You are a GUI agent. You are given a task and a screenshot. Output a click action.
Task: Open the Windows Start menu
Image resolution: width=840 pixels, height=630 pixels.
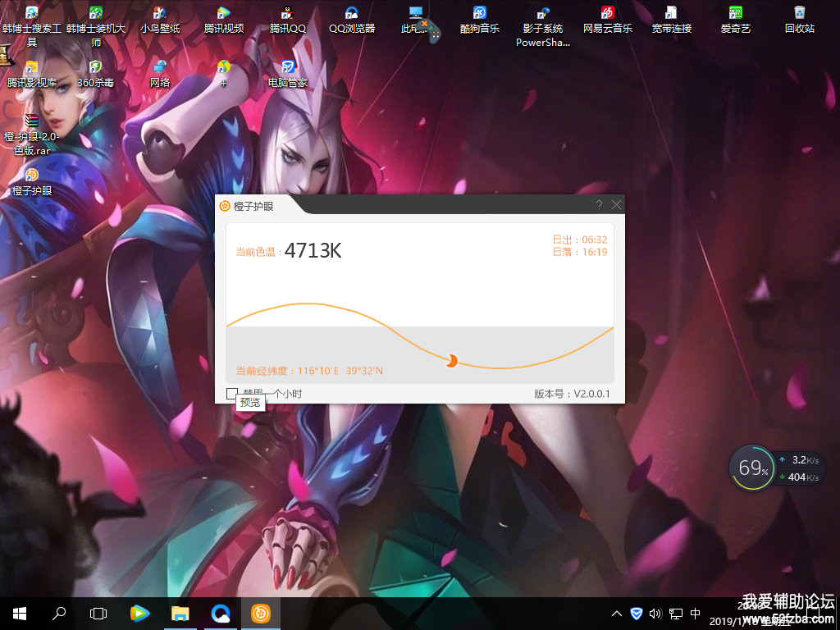click(20, 614)
